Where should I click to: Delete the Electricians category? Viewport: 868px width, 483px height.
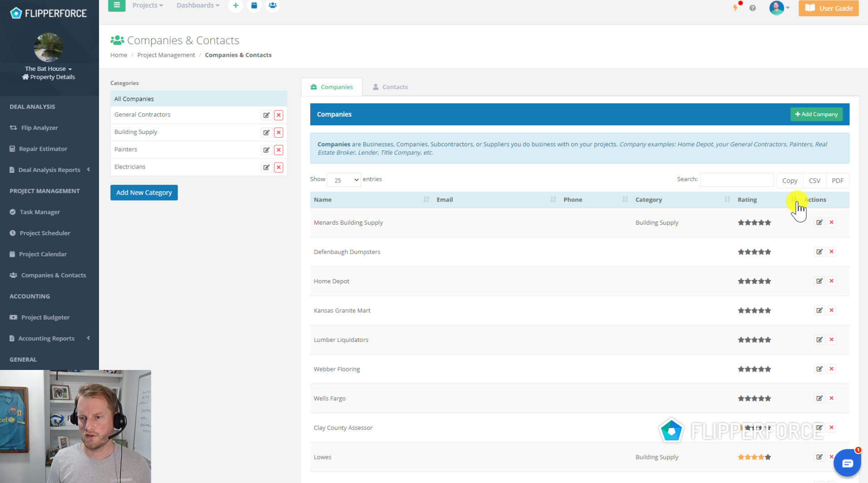tap(279, 168)
